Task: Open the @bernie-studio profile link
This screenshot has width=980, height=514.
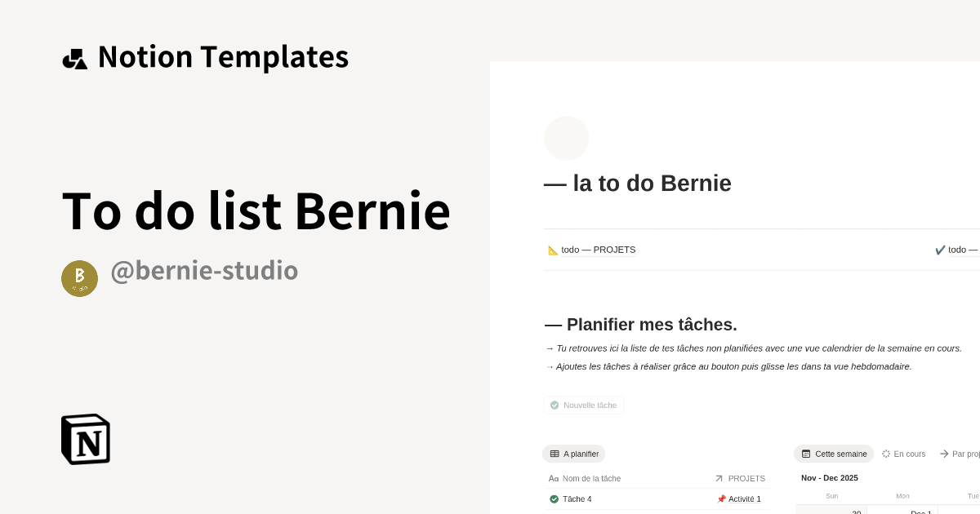Action: [x=204, y=271]
